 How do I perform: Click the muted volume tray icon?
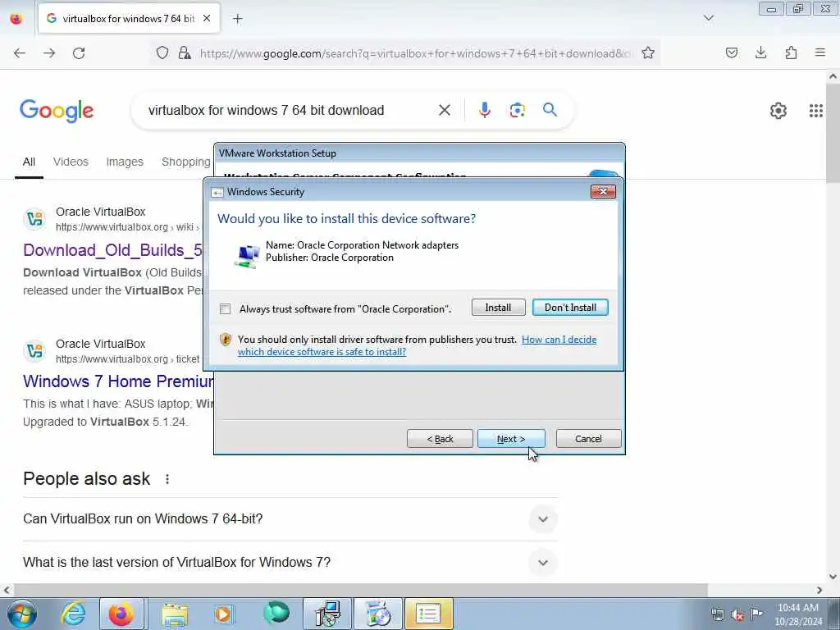(737, 615)
